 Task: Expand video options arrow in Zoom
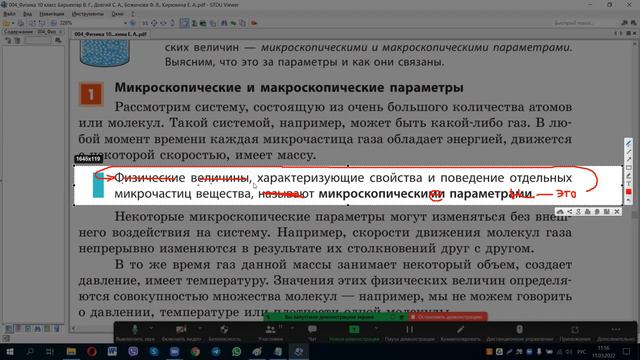[200, 327]
